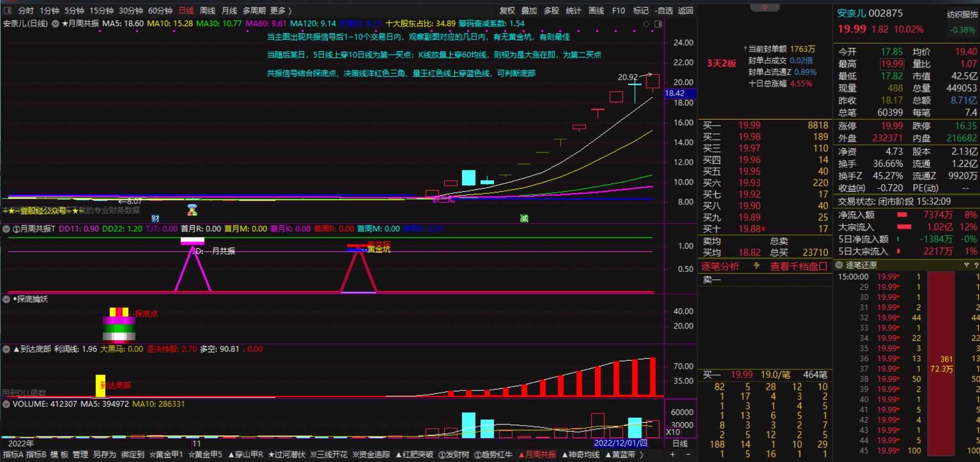Click the red block bar in 逐笔还原
Image resolution: width=980 pixels, height=462 pixels.
(x=941, y=363)
